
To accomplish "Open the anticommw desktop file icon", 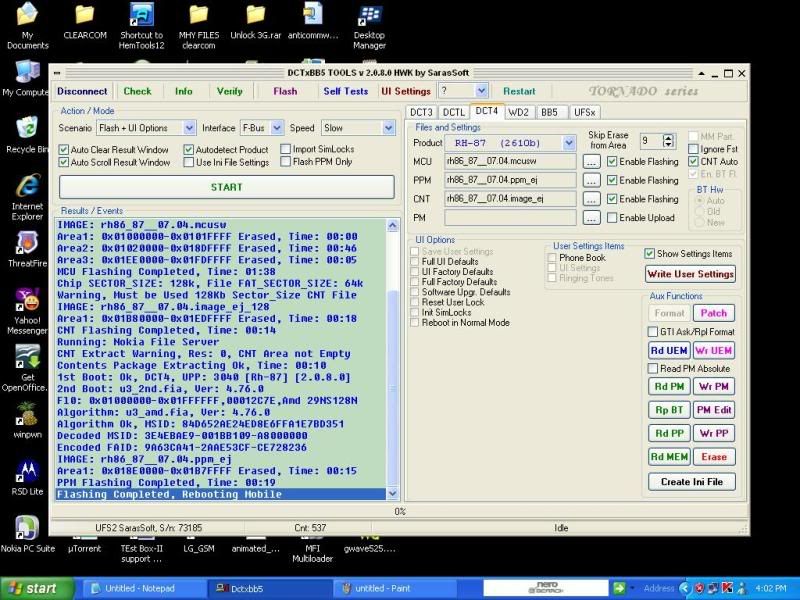I will click(313, 21).
